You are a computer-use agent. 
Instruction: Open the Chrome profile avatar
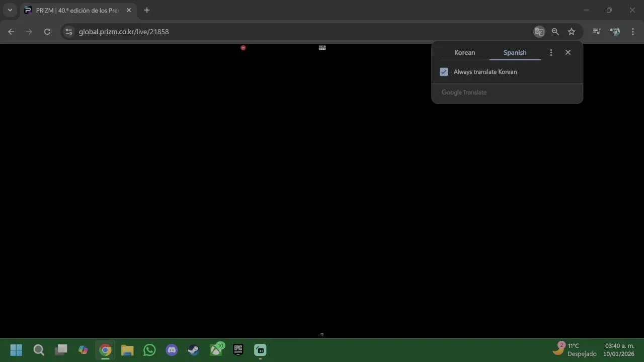pos(614,32)
